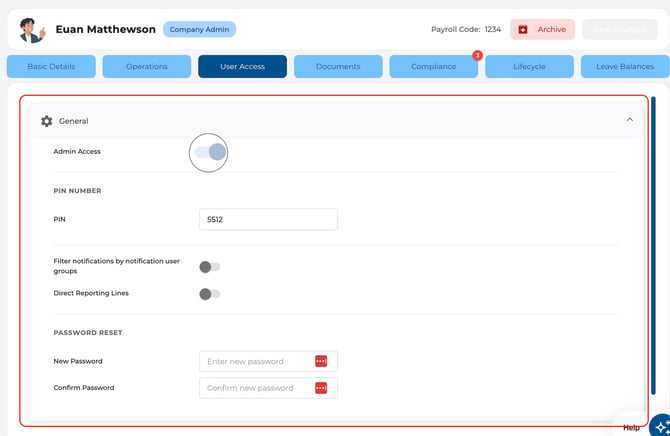Collapse the General section chevron

pos(629,120)
